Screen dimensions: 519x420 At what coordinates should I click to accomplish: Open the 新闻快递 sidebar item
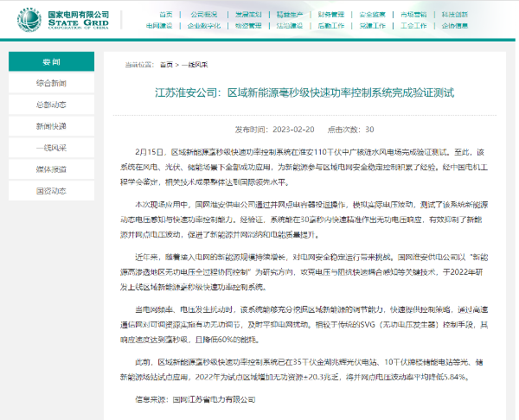52,126
